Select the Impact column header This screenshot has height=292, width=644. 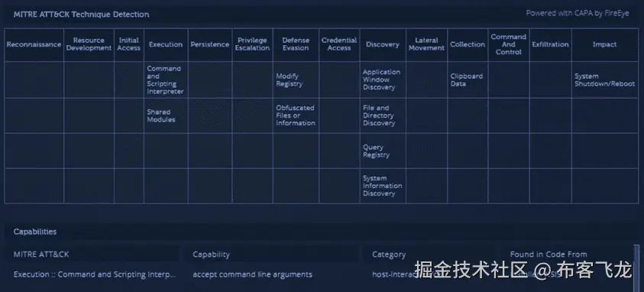pyautogui.click(x=604, y=44)
